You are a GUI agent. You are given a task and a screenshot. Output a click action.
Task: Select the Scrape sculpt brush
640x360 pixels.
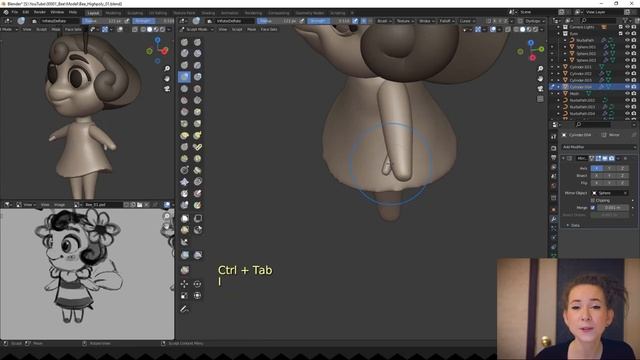pos(184,112)
